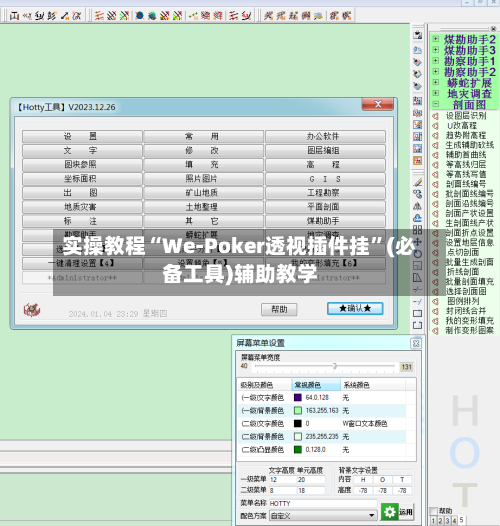Select 折线剖面 in the tree
The width and height of the screenshot is (500, 526).
[462, 272]
